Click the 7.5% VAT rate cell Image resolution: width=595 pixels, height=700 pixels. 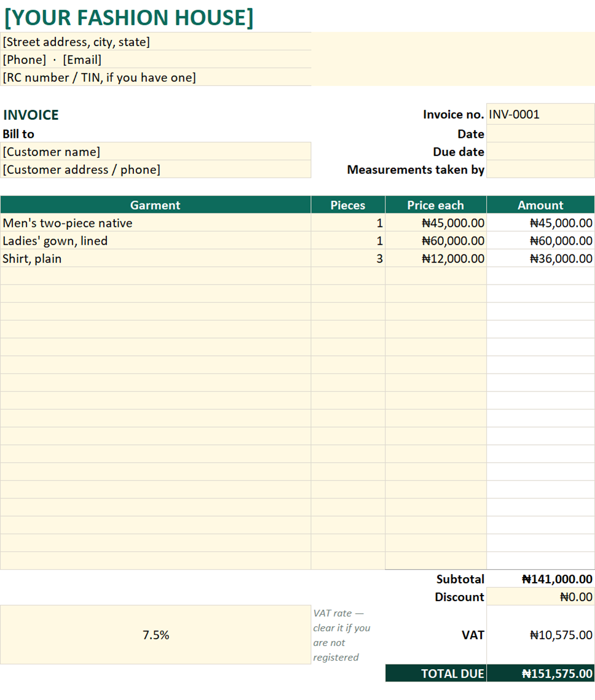point(156,635)
